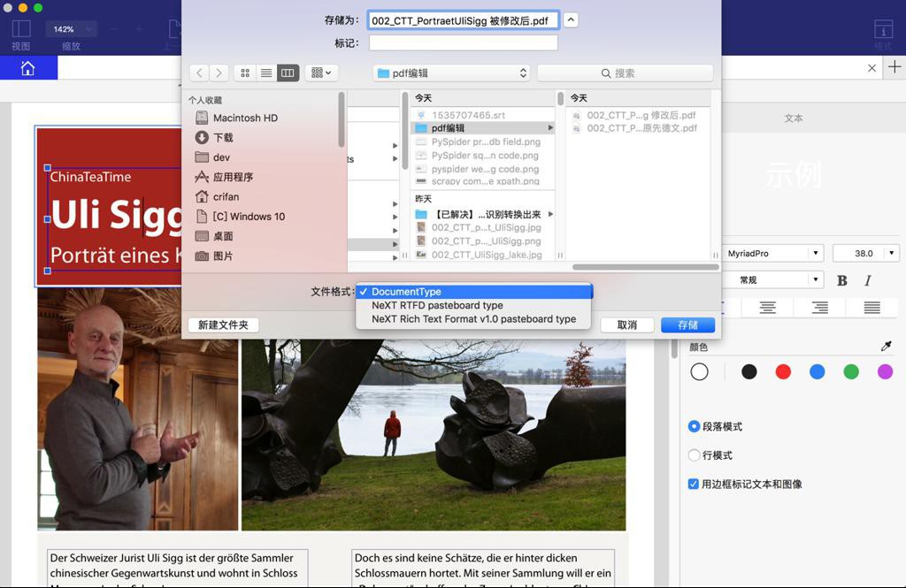Click the 标记 tags field

[x=464, y=42]
